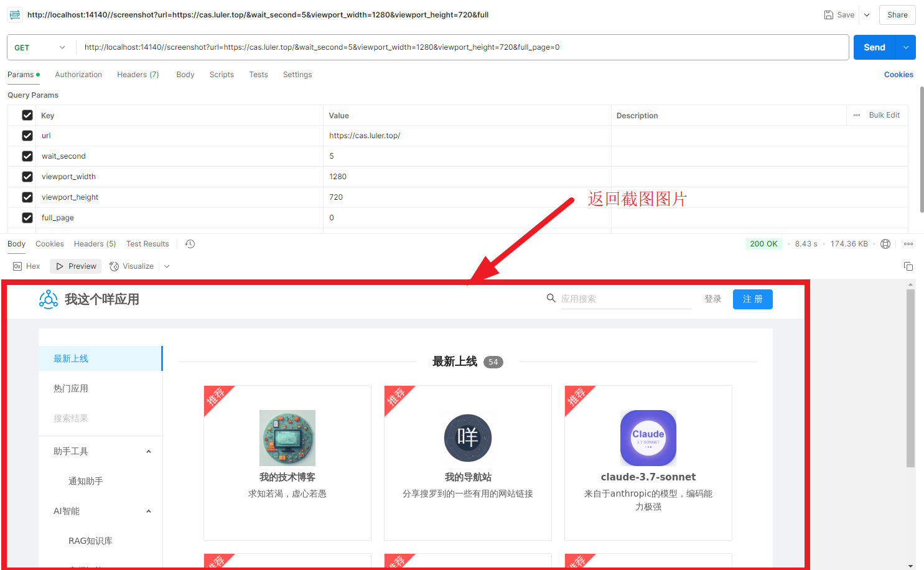Click the request URL input field
Image resolution: width=924 pixels, height=570 pixels.
[462, 47]
